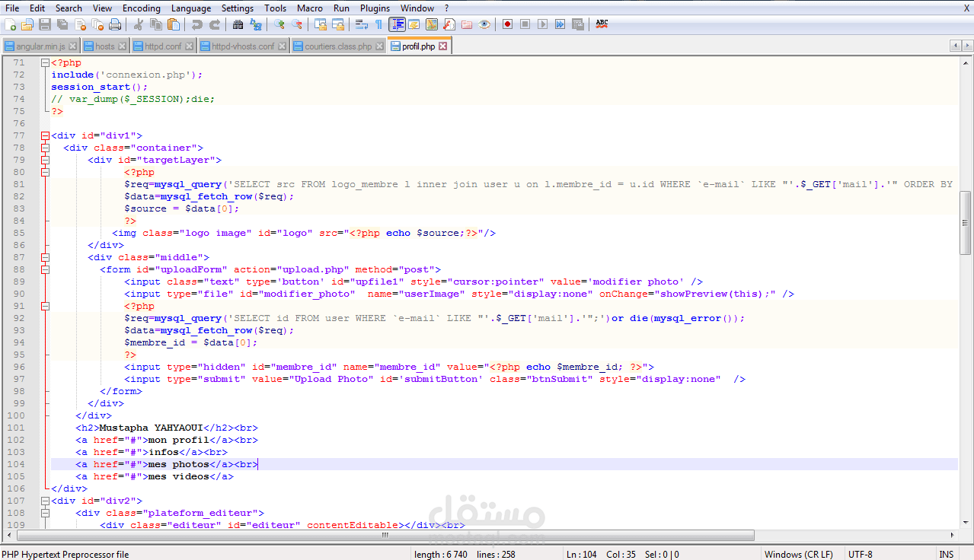The width and height of the screenshot is (974, 560).
Task: Toggle the Monitoring eye icon
Action: coord(484,24)
